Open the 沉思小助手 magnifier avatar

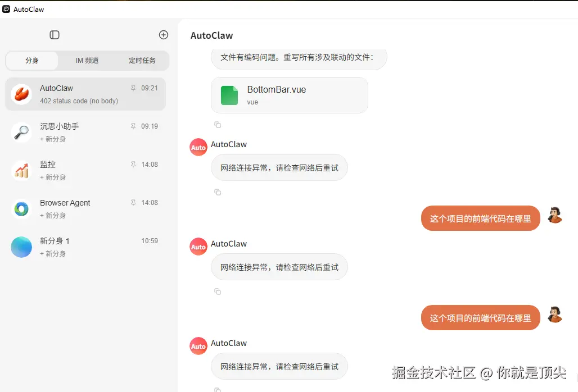coord(21,131)
